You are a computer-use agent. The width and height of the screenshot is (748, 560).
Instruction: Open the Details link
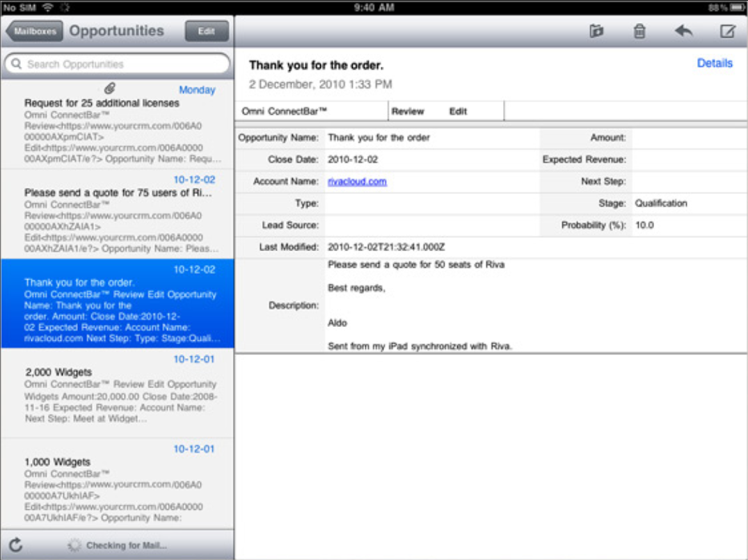pos(715,63)
